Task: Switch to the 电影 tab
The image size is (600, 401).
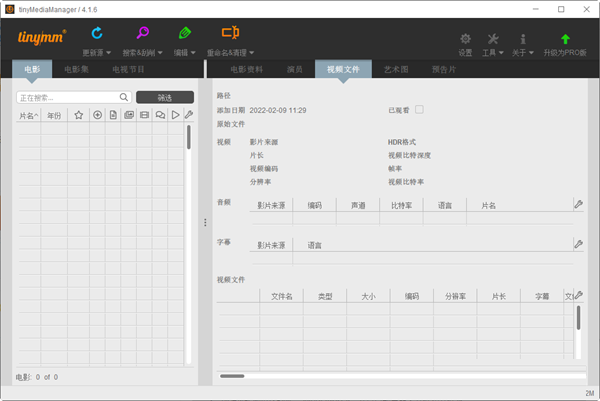Action: [x=32, y=69]
